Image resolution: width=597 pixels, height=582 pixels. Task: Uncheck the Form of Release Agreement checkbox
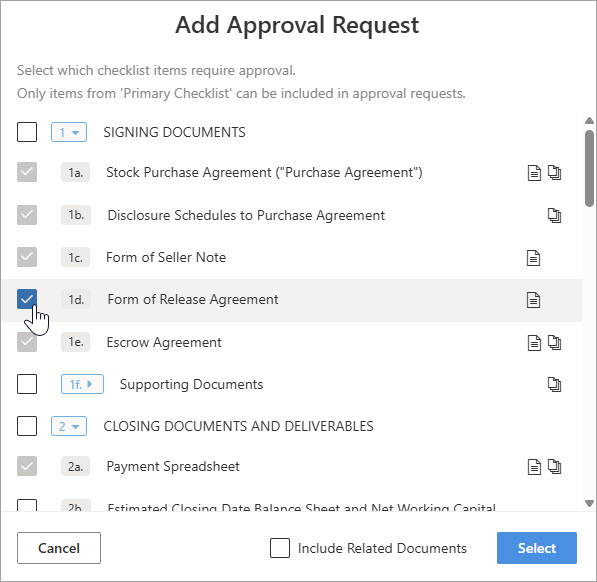point(27,299)
